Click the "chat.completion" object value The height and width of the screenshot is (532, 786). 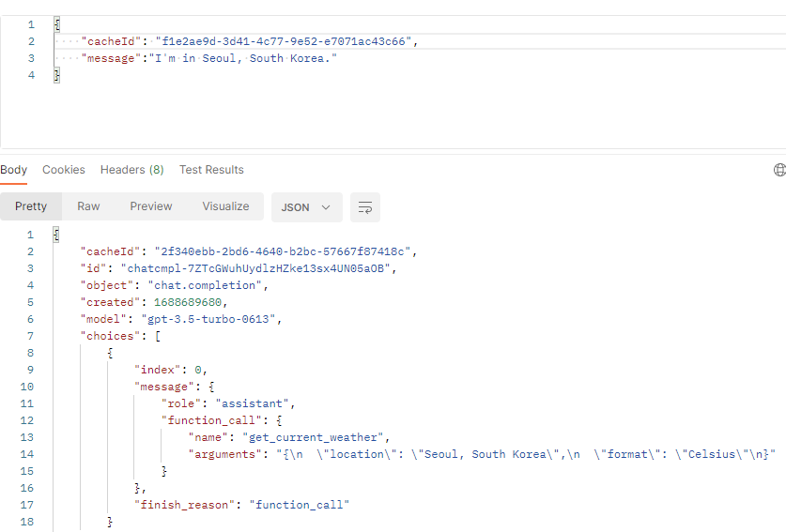coord(205,285)
